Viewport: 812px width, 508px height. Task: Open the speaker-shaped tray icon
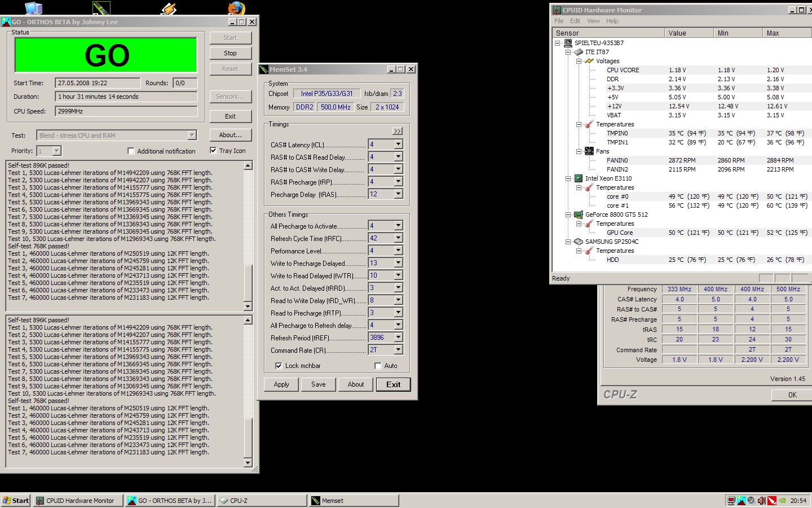(752, 501)
